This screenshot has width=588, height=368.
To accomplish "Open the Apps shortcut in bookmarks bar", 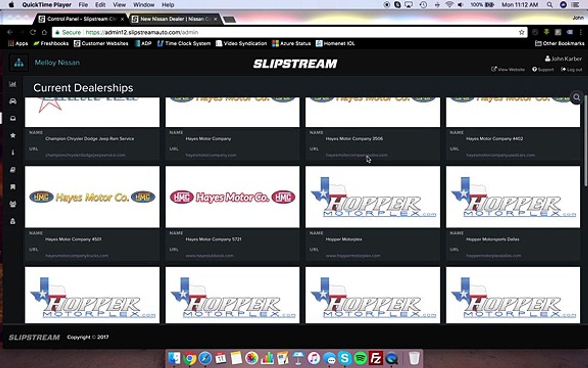I will click(x=18, y=43).
